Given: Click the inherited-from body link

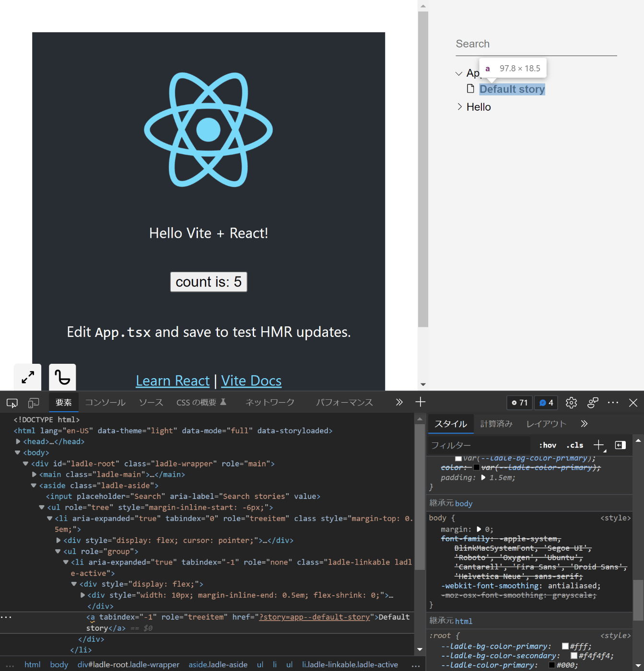Looking at the screenshot, I should pyautogui.click(x=464, y=503).
